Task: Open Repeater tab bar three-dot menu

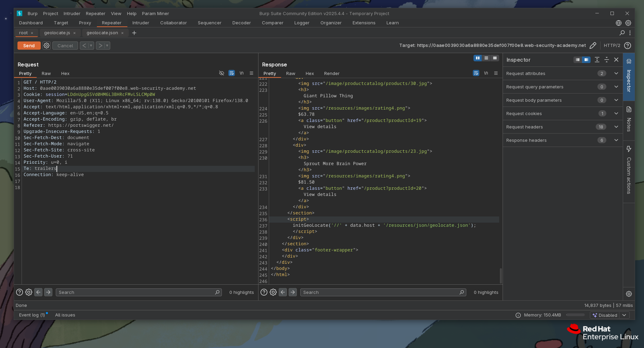Action: coord(630,33)
